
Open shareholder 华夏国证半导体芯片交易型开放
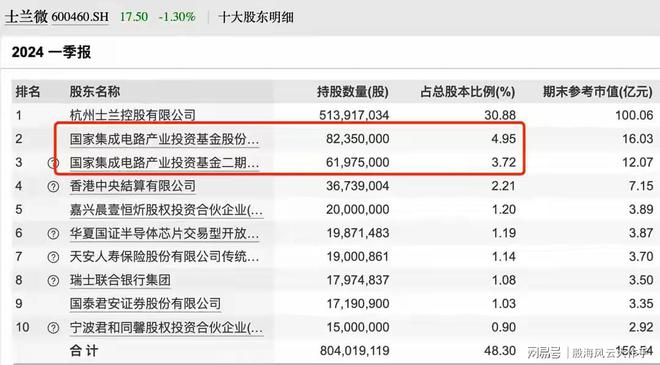(x=164, y=233)
